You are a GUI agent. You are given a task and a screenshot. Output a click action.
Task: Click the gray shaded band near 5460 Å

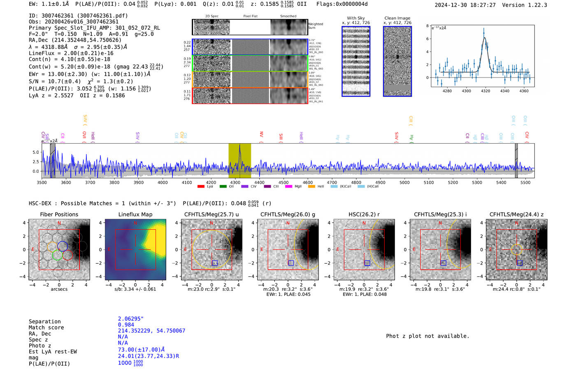pyautogui.click(x=516, y=160)
